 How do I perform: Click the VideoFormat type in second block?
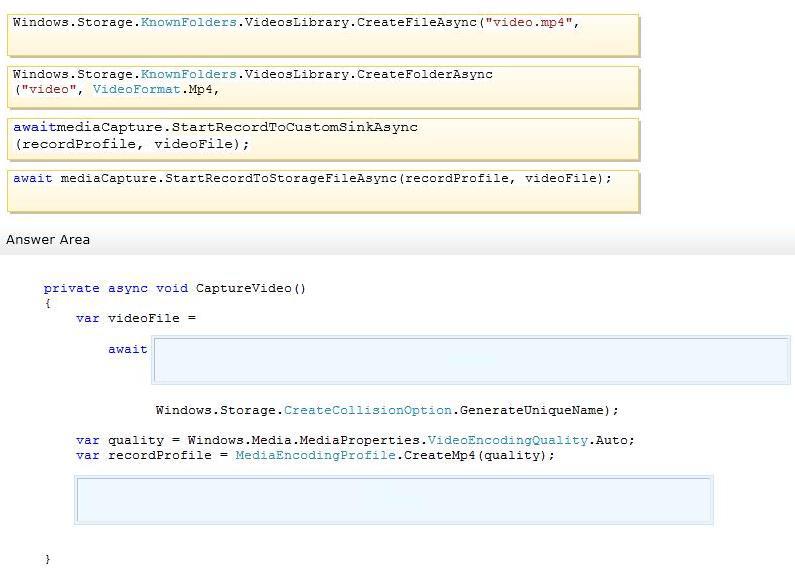pos(136,90)
